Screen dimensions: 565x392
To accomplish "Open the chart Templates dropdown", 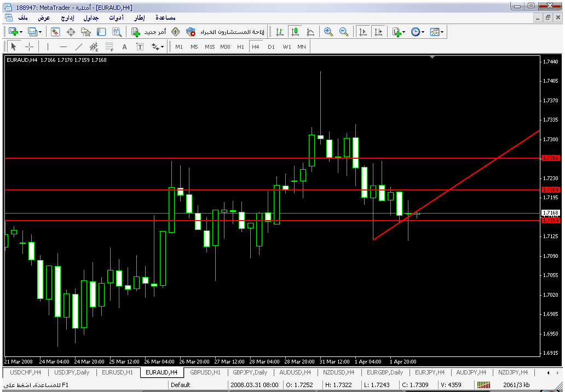I will point(436,32).
